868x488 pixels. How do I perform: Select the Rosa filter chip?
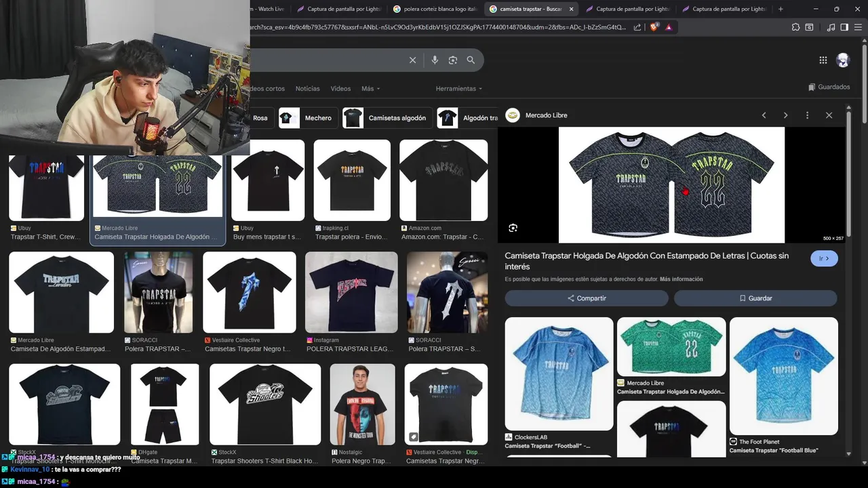260,118
